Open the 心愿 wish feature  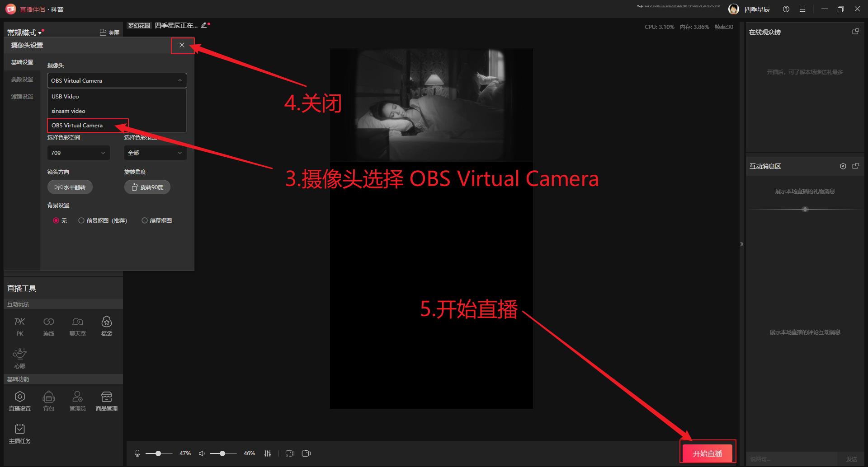pyautogui.click(x=19, y=357)
